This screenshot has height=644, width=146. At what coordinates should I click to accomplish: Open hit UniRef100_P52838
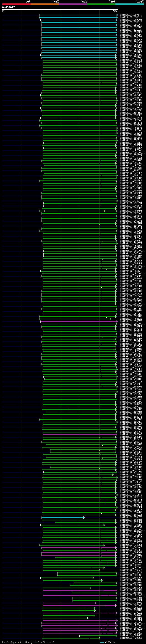tap(131, 128)
